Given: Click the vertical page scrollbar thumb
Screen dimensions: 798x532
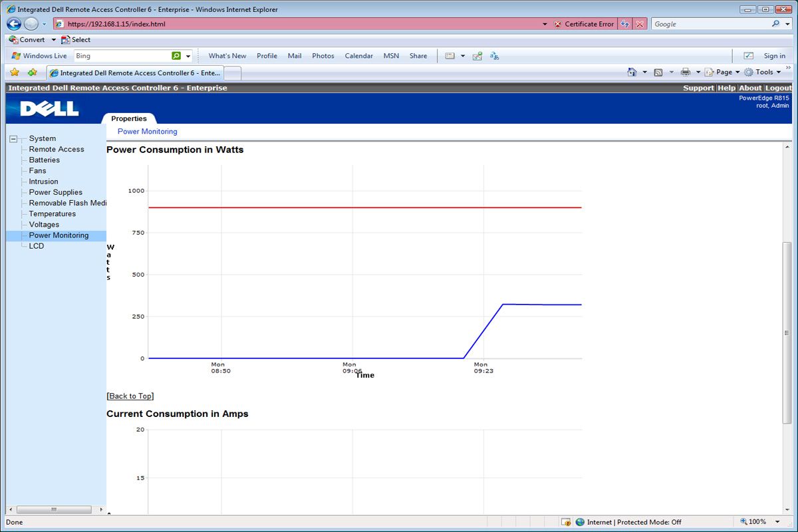Looking at the screenshot, I should 787,332.
